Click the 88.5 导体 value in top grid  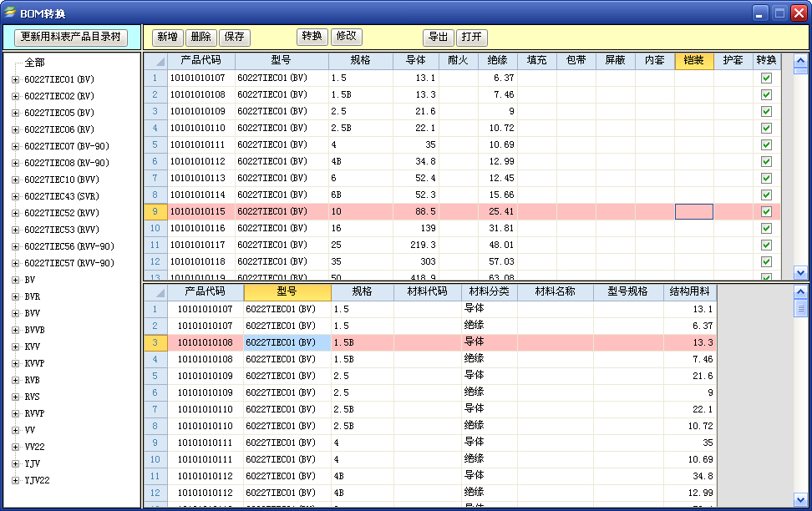coord(426,212)
